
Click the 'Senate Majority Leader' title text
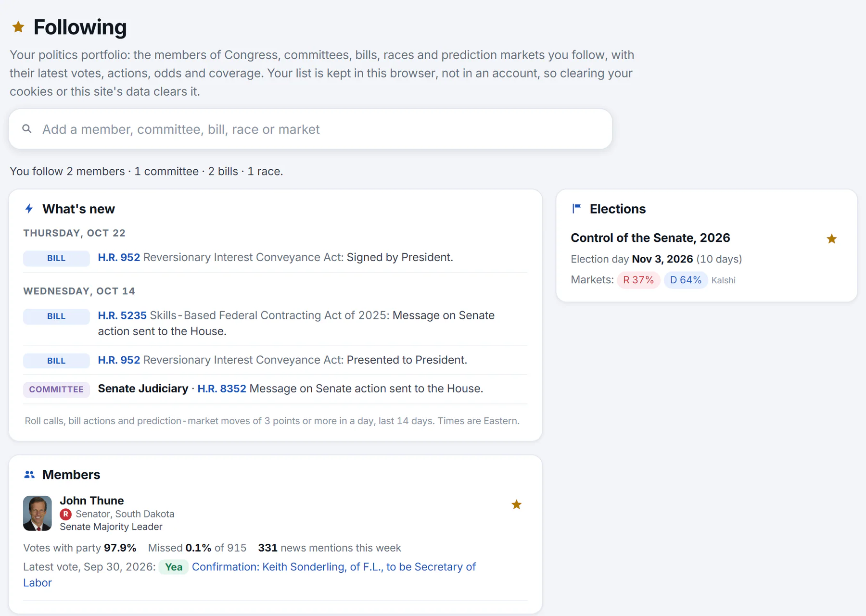point(111,527)
